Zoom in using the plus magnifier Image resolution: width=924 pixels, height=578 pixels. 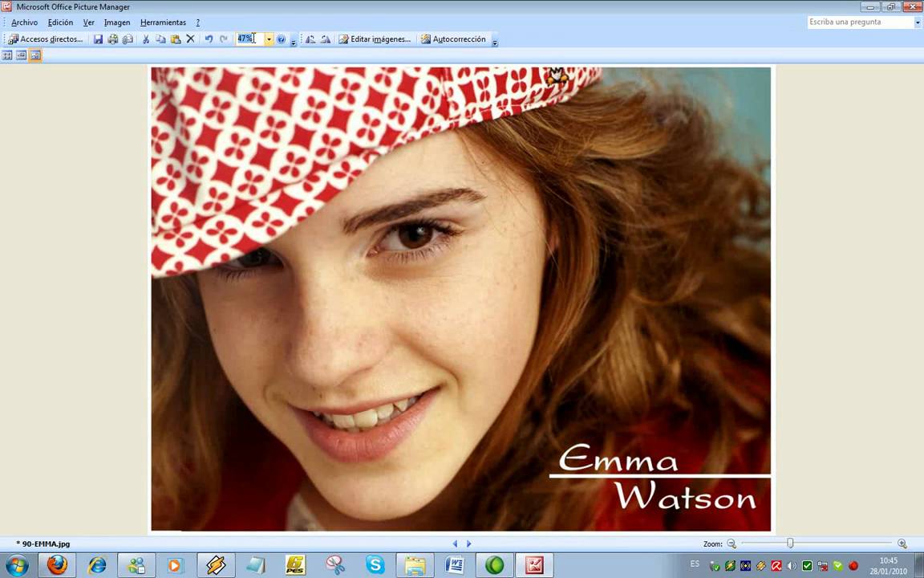[902, 543]
